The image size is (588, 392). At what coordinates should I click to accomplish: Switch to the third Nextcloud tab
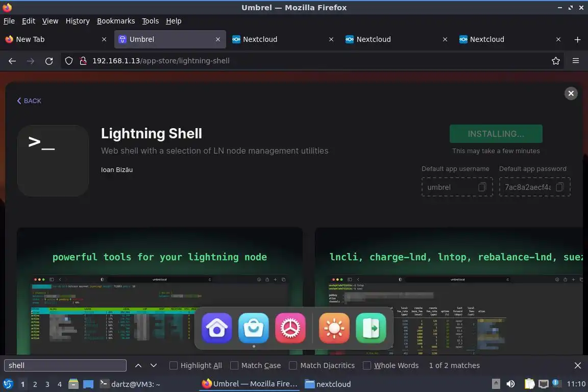(x=510, y=39)
